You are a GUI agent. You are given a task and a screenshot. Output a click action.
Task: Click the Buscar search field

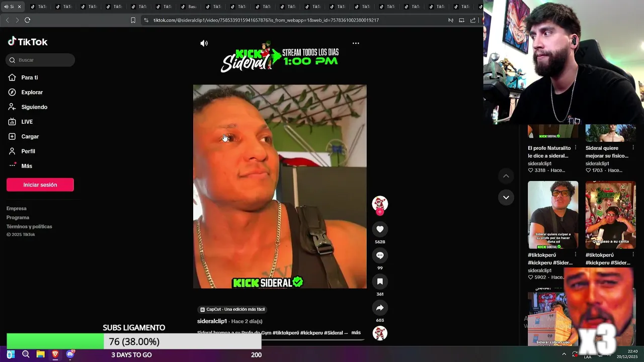coord(40,60)
